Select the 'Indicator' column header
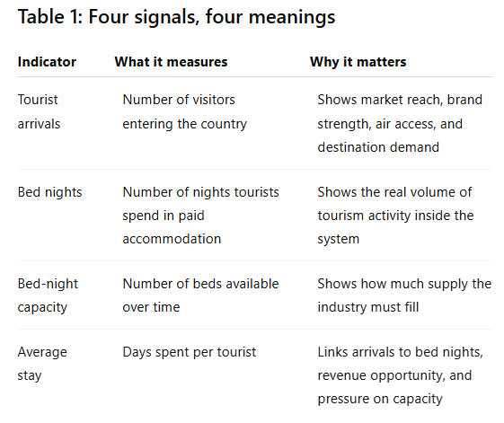 [47, 62]
